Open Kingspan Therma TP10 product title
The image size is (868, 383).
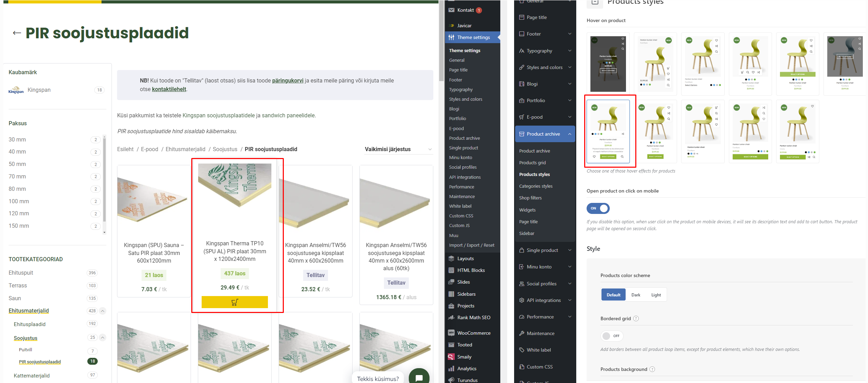coord(235,251)
